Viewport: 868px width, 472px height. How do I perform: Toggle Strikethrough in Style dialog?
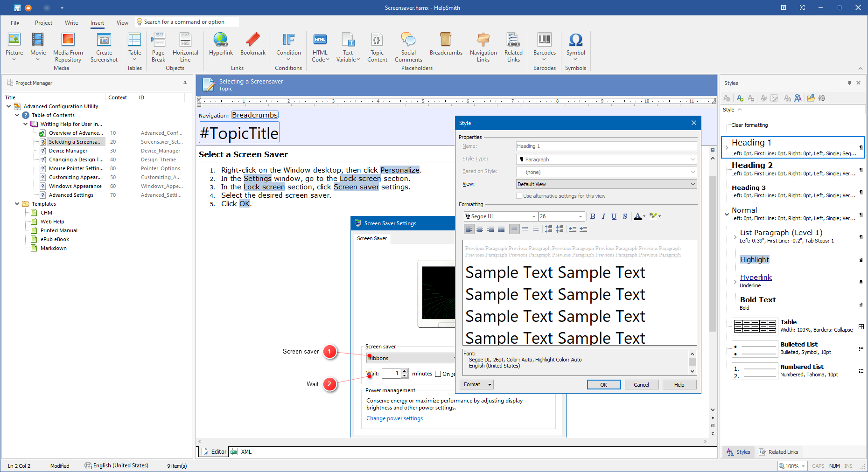pos(625,216)
